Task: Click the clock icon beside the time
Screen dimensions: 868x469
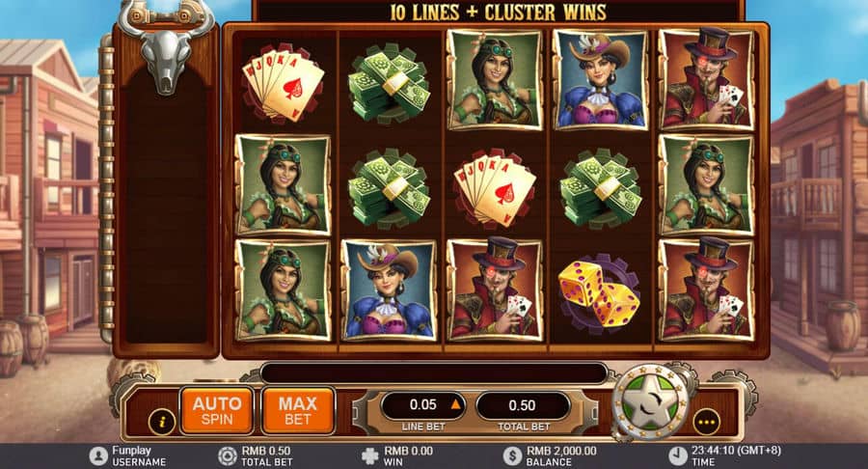Action: 677,455
